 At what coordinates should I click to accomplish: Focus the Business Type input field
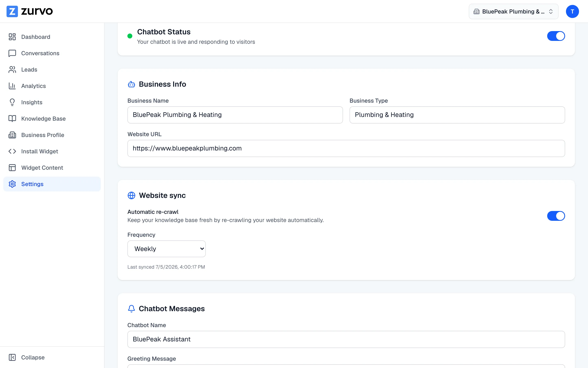[457, 115]
